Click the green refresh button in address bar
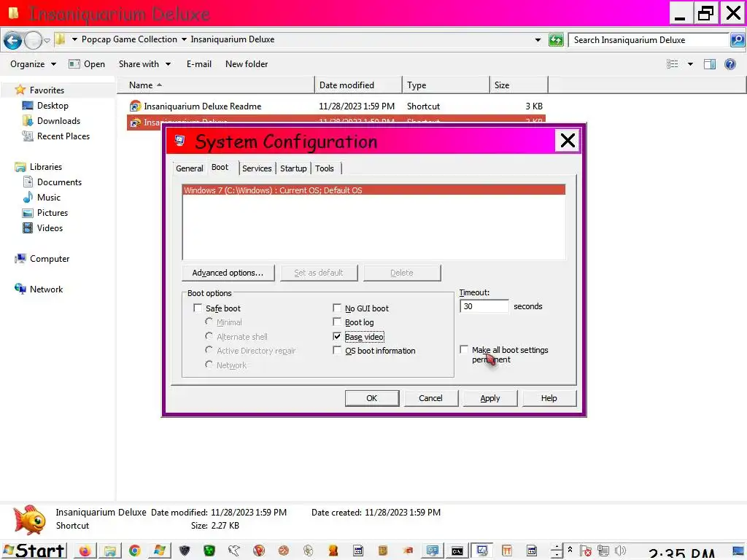 click(555, 40)
